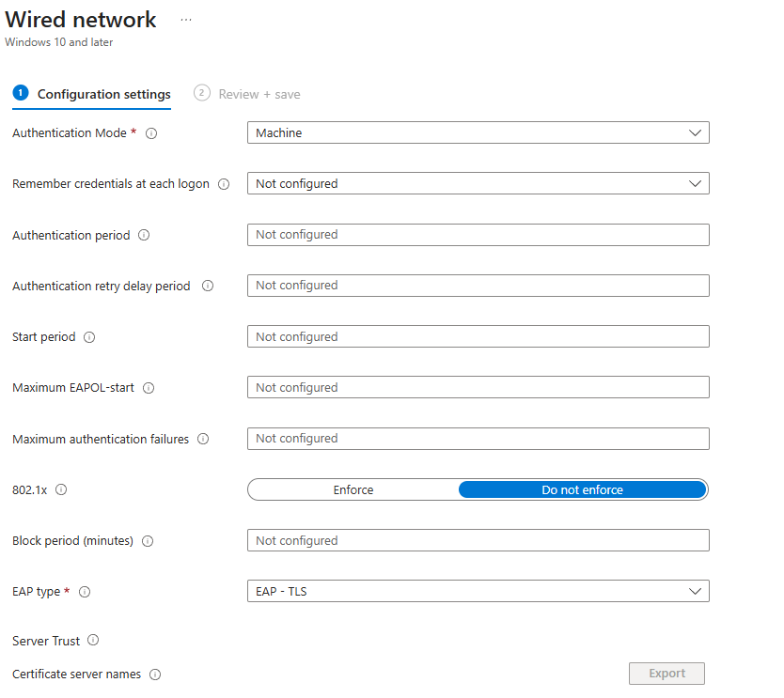Show info for Authentication Mode

[151, 133]
